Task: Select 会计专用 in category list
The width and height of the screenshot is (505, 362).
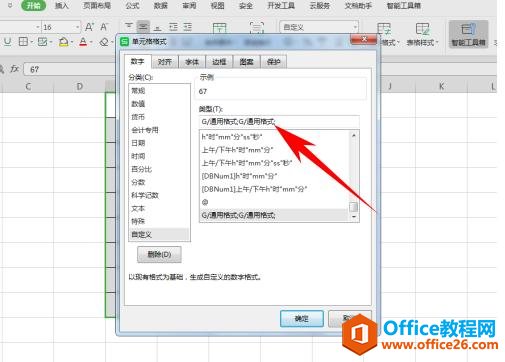Action: tap(159, 130)
